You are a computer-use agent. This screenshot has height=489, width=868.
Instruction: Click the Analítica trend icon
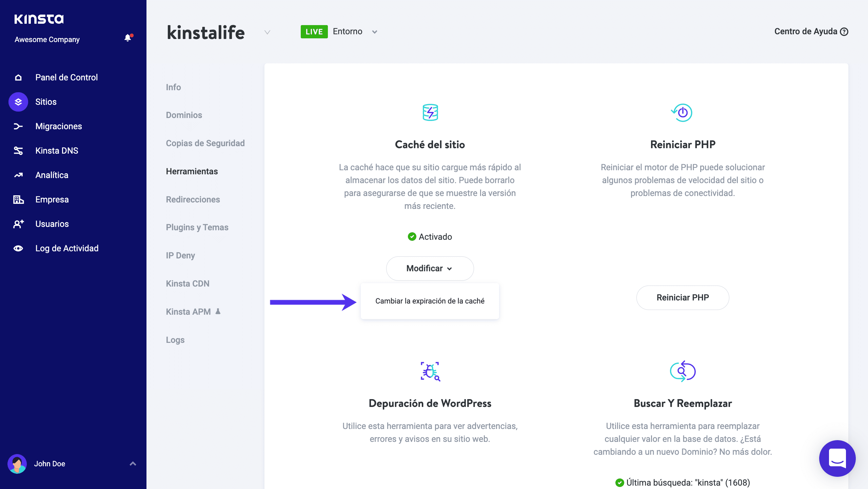[18, 175]
